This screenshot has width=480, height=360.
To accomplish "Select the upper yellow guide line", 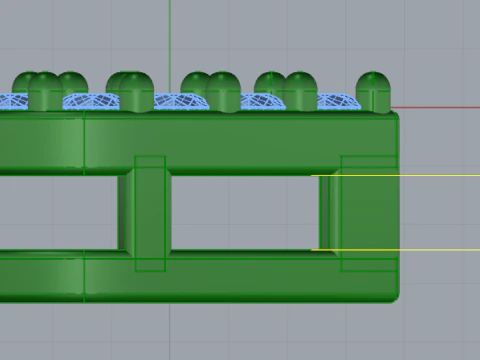I will click(395, 175).
